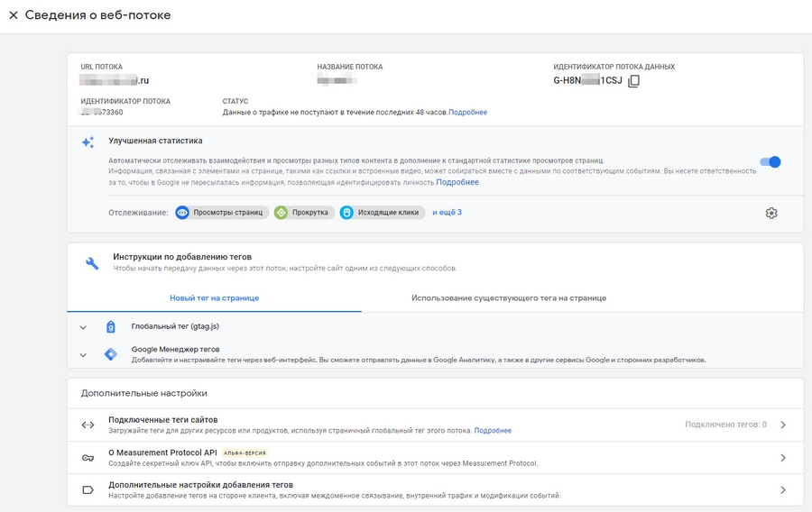Click the sparkle icon beside Улучшенная статистика
812x512 pixels.
click(88, 142)
